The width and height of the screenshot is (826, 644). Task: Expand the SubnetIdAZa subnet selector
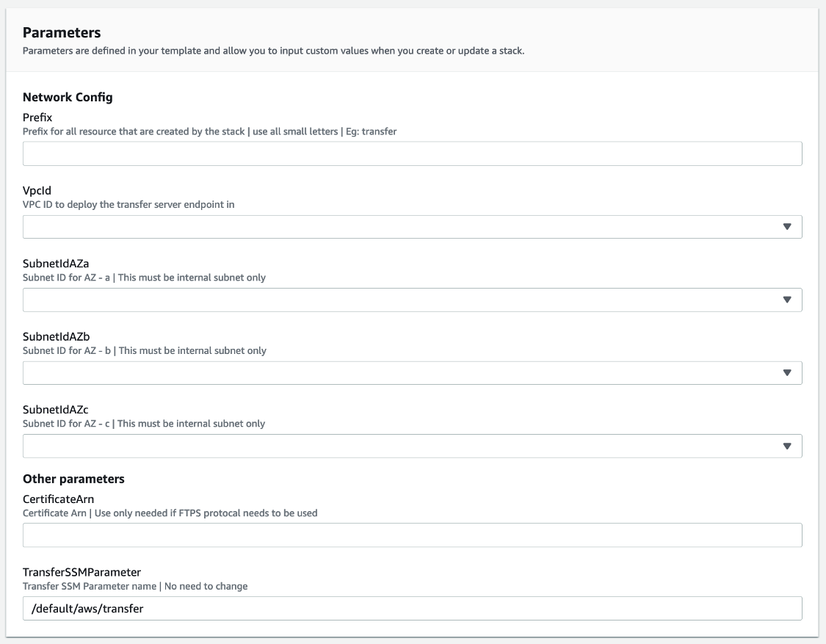[411, 299]
